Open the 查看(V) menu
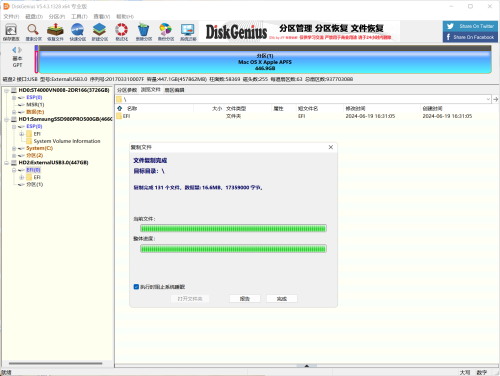This screenshot has height=376, width=500. pos(102,16)
